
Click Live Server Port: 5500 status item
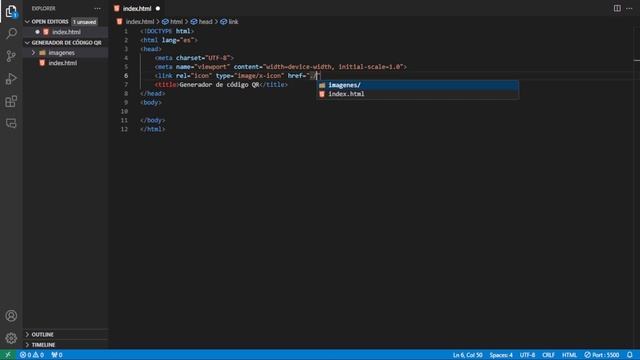[602, 355]
